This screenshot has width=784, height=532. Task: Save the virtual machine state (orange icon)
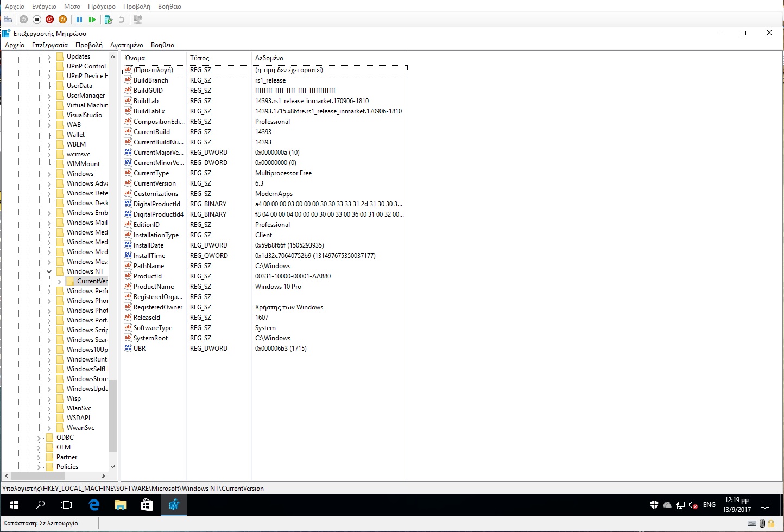click(63, 20)
